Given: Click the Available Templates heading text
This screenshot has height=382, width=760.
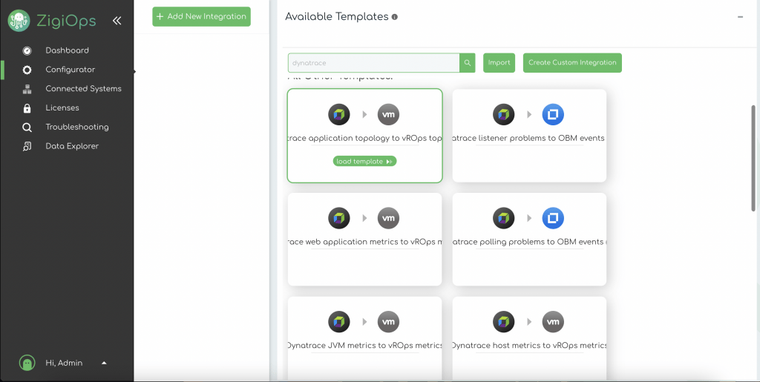Looking at the screenshot, I should coord(337,17).
